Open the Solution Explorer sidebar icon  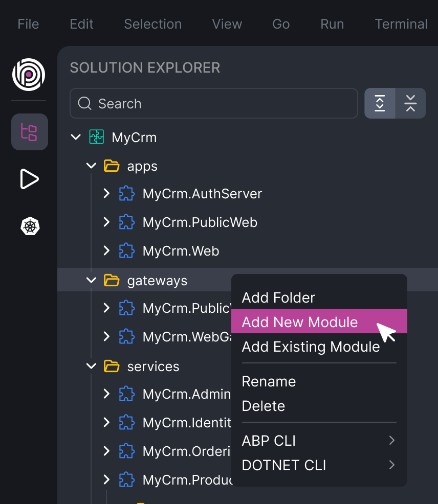click(x=30, y=132)
